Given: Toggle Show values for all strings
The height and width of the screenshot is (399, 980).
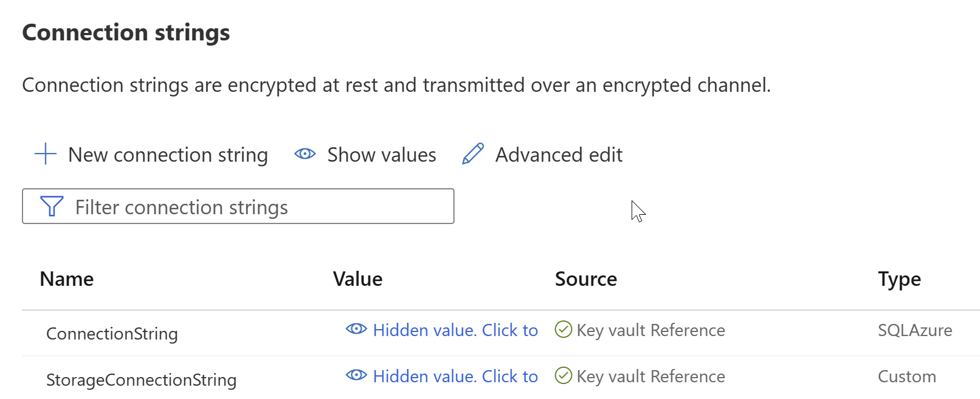Looking at the screenshot, I should pos(365,155).
